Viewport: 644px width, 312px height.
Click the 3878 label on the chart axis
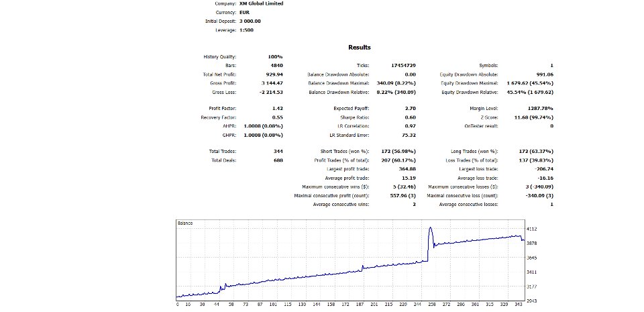point(531,244)
